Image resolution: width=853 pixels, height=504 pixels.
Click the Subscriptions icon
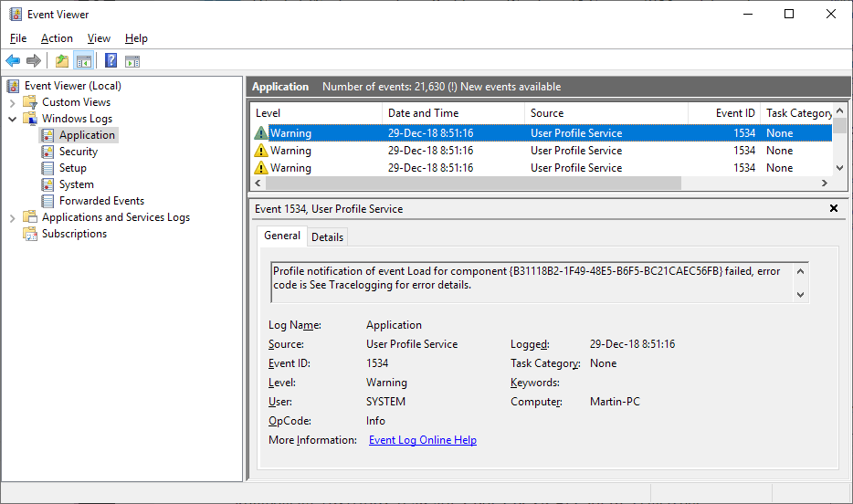point(30,234)
